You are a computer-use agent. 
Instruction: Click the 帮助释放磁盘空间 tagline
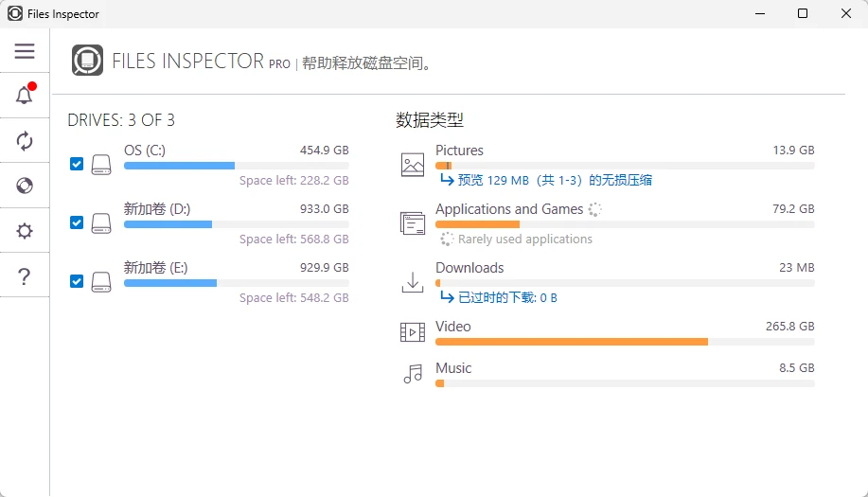(367, 63)
